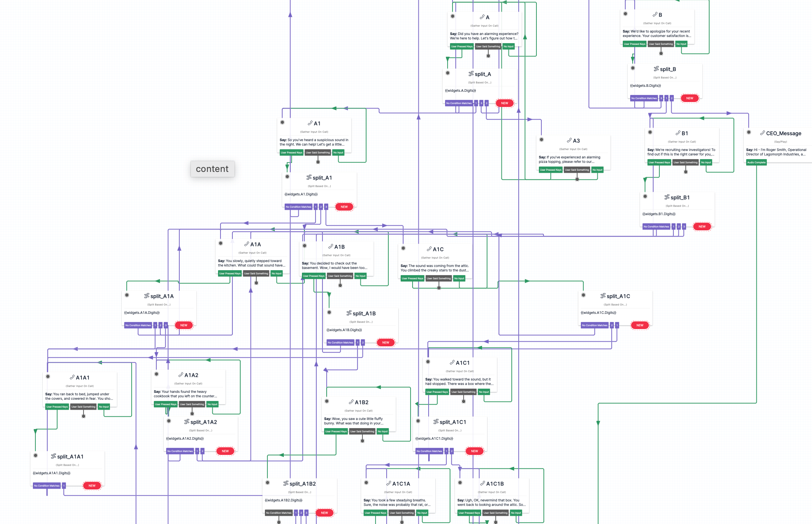
Task: Click the '{{widgets.A1B2.Digits}}' text
Action: coord(284,500)
